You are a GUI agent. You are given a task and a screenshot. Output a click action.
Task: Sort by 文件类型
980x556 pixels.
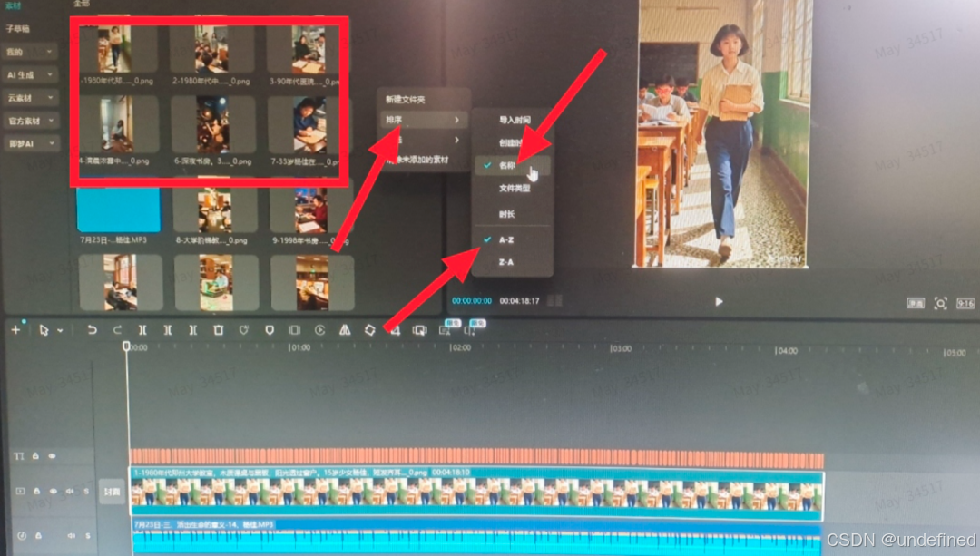pyautogui.click(x=514, y=188)
